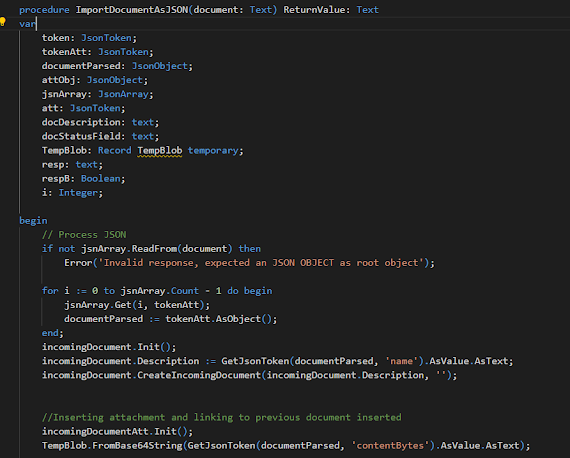Click the CreateIncomingDocument method name
The height and width of the screenshot is (458, 570).
(x=199, y=375)
